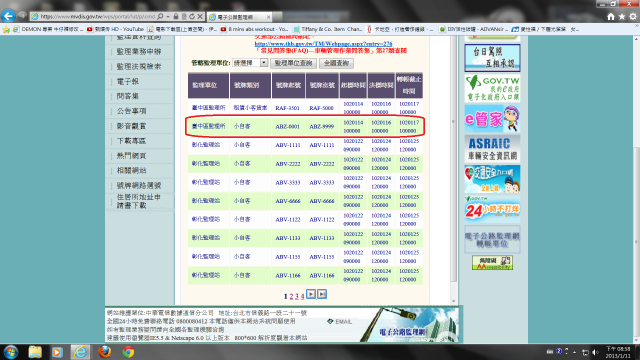Open the 影音觀賞 sidebar menu item

pyautogui.click(x=131, y=126)
